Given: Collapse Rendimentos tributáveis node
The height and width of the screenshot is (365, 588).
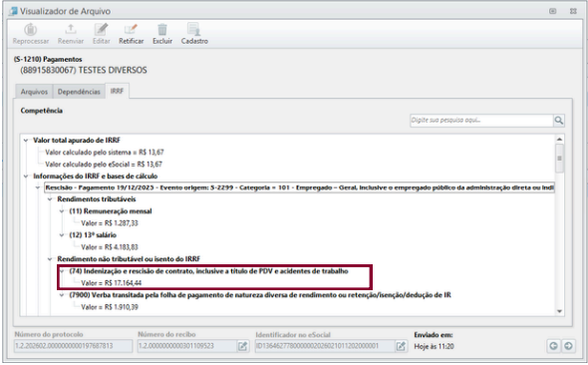Looking at the screenshot, I should coord(50,199).
